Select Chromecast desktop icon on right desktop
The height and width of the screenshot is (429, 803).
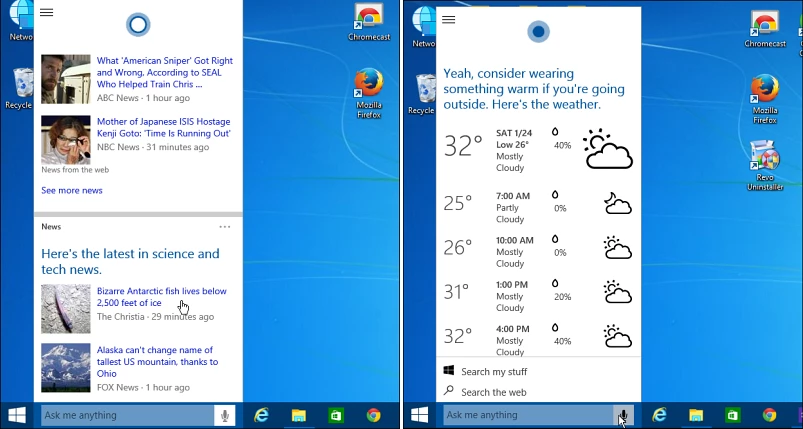pyautogui.click(x=765, y=29)
